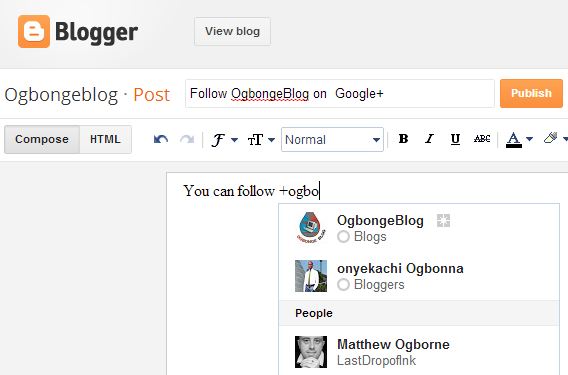Switch to the HTML tab
Image resolution: width=568 pixels, height=375 pixels.
105,139
